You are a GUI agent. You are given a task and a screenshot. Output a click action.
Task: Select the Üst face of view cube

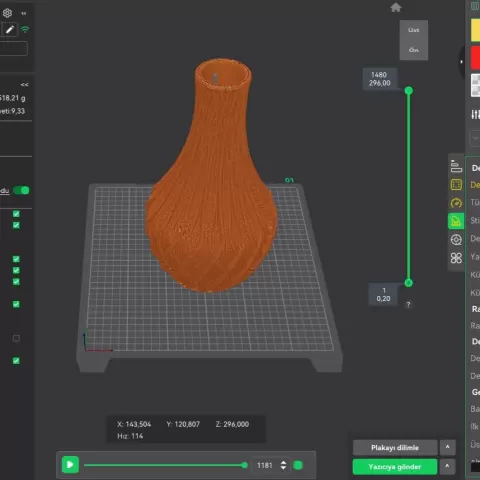pyautogui.click(x=414, y=30)
